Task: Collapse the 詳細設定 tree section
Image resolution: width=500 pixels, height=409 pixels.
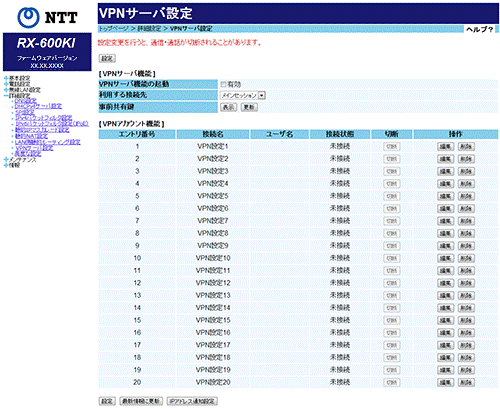Action: pyautogui.click(x=6, y=96)
